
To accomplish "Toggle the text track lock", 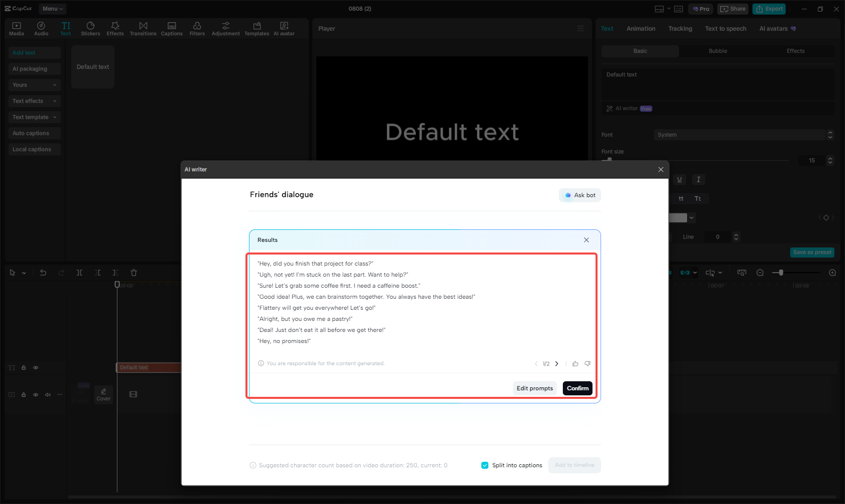I will pos(24,368).
